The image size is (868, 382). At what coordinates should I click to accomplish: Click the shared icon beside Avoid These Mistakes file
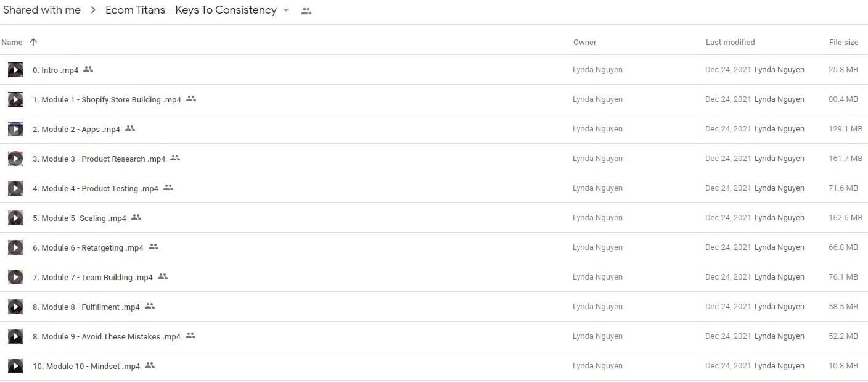point(190,336)
